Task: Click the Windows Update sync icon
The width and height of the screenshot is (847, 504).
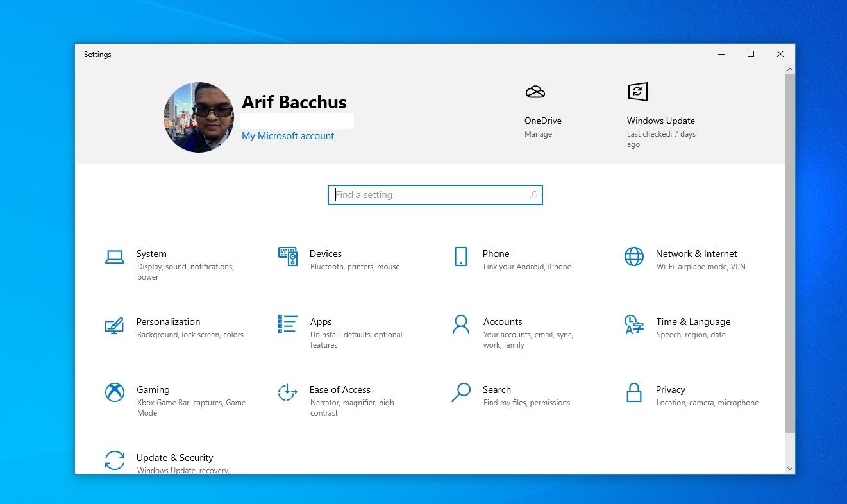Action: point(637,92)
